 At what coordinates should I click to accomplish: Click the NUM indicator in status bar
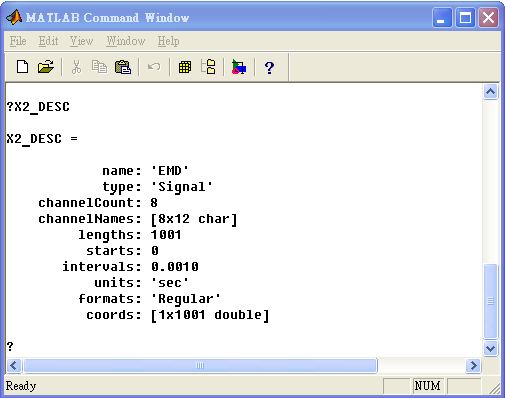(427, 386)
